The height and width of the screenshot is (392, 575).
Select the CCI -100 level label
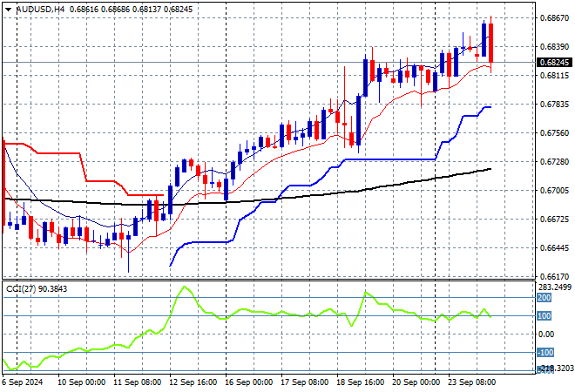(x=545, y=353)
